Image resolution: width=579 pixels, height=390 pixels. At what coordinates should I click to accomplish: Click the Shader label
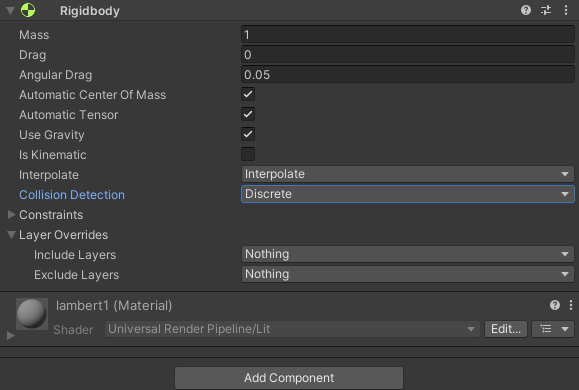(x=73, y=329)
